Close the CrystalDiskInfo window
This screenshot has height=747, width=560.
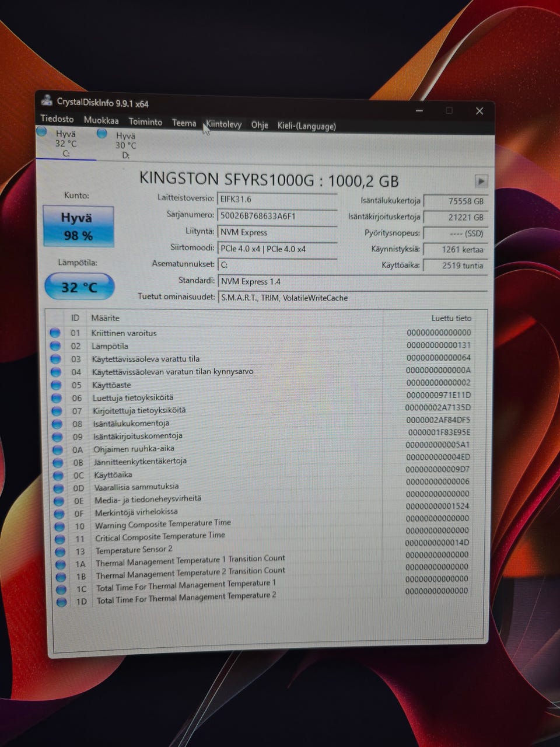click(x=480, y=111)
